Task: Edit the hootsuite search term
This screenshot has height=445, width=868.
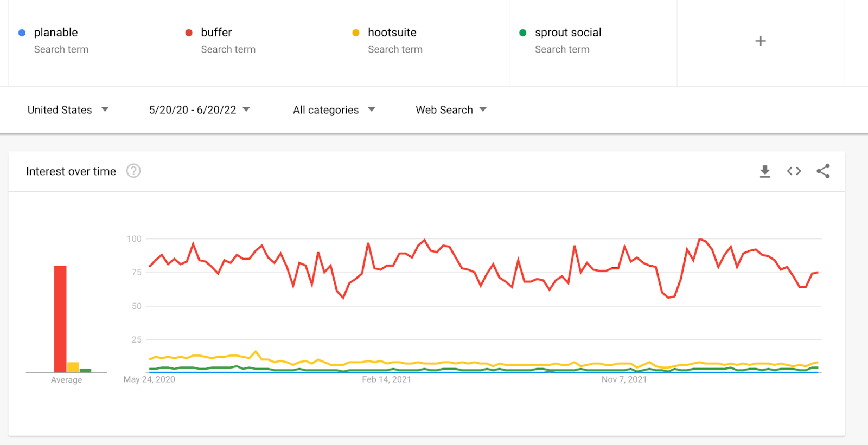Action: click(x=392, y=33)
